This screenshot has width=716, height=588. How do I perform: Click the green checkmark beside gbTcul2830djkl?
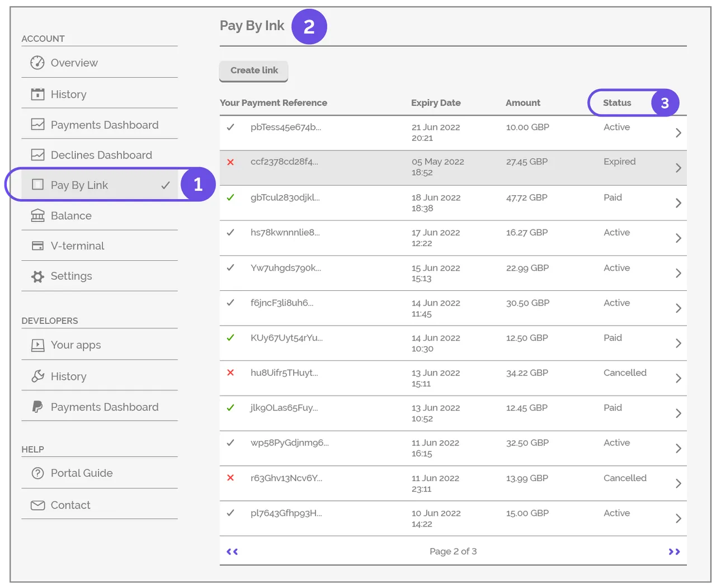pos(230,197)
